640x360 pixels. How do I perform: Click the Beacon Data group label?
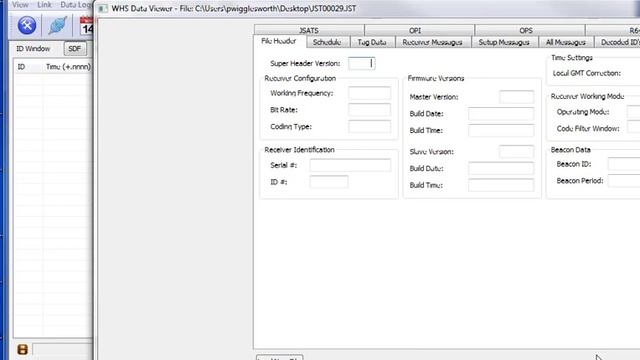pyautogui.click(x=571, y=150)
